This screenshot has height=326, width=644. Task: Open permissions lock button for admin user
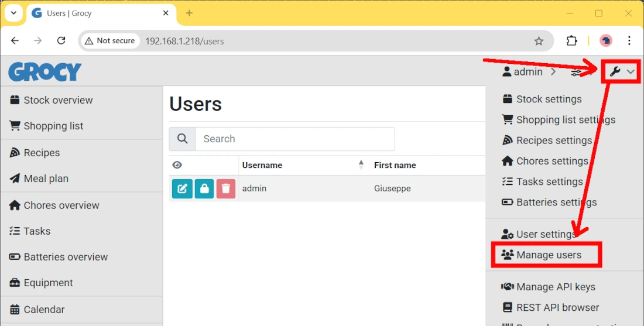point(204,188)
